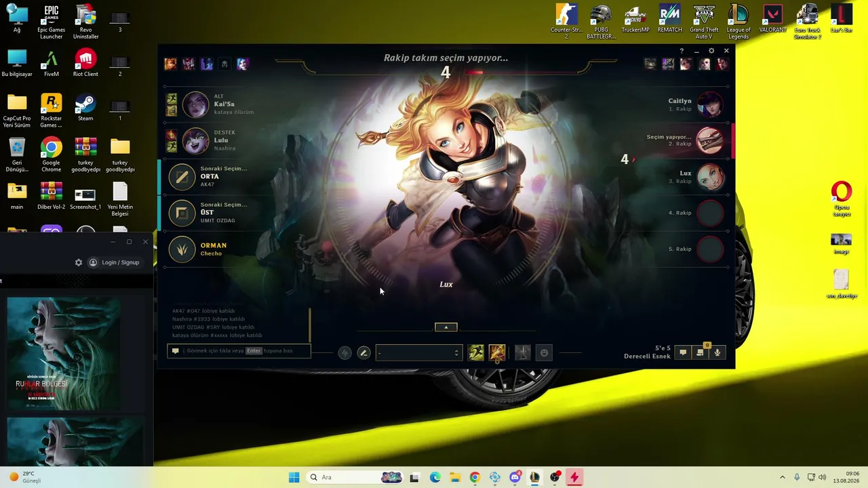
Task: Open REMATCH desktop shortcut
Action: pos(670,19)
